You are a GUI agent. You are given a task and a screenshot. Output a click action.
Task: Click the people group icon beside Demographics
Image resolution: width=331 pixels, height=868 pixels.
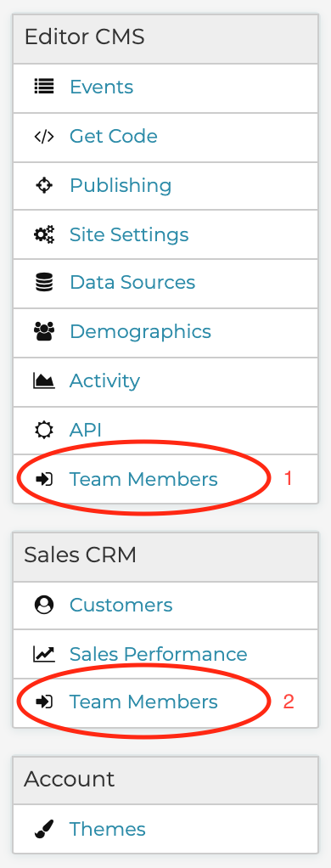point(44,331)
